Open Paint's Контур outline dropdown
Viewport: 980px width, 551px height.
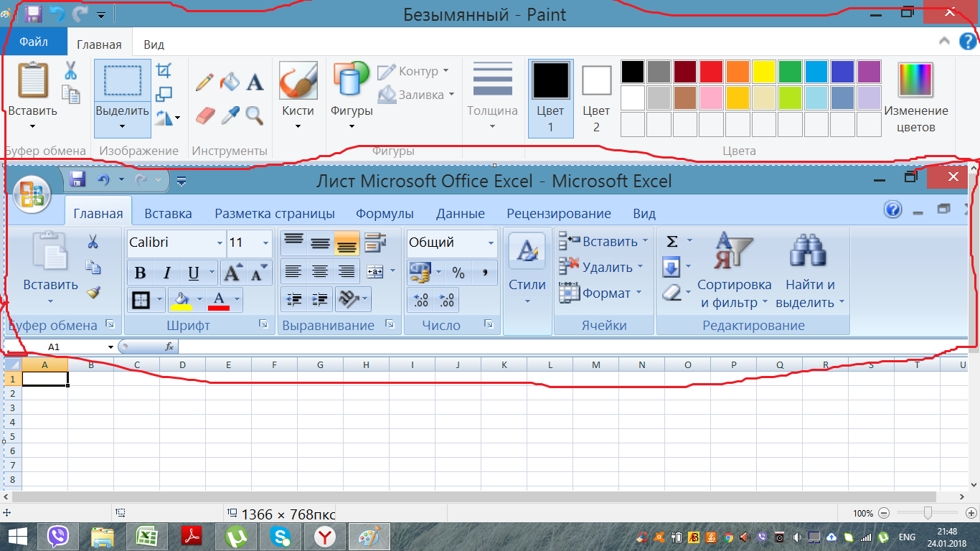(x=413, y=71)
